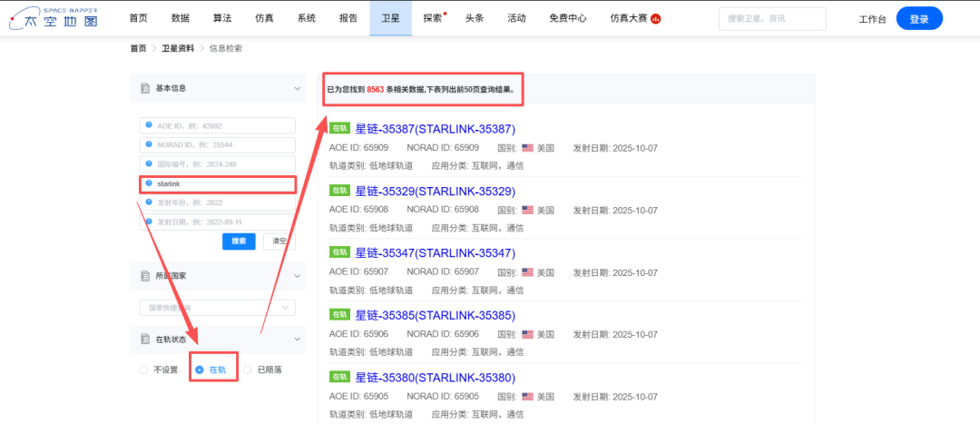Open the 星链-35347(STARLINK-35347) link
The width and height of the screenshot is (980, 424).
[x=435, y=253]
